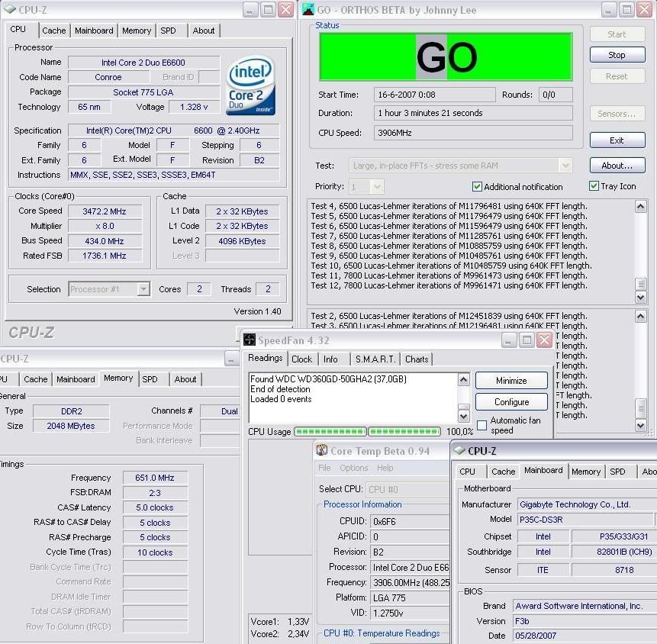This screenshot has width=657, height=644.
Task: Open the Help menu in Core Temp
Action: pos(385,468)
